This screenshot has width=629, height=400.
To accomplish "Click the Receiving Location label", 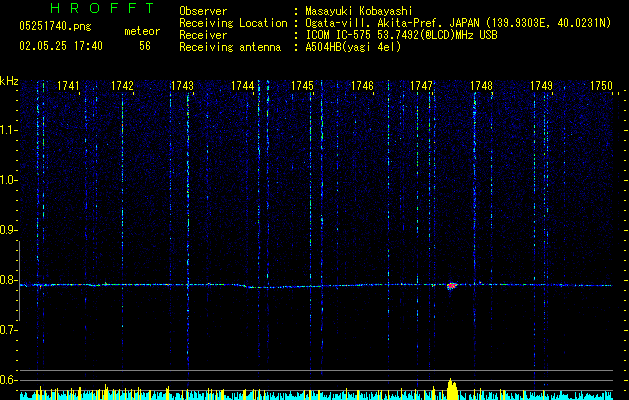I will (x=233, y=23).
